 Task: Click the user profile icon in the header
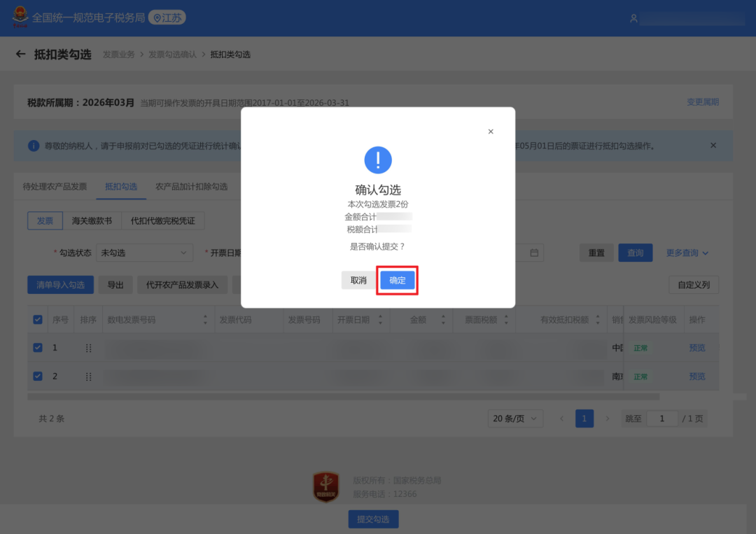[x=633, y=18]
